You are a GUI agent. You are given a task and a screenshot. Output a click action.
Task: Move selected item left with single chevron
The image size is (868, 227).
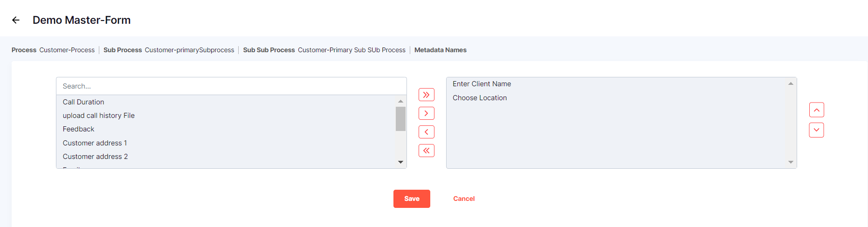coord(426,132)
